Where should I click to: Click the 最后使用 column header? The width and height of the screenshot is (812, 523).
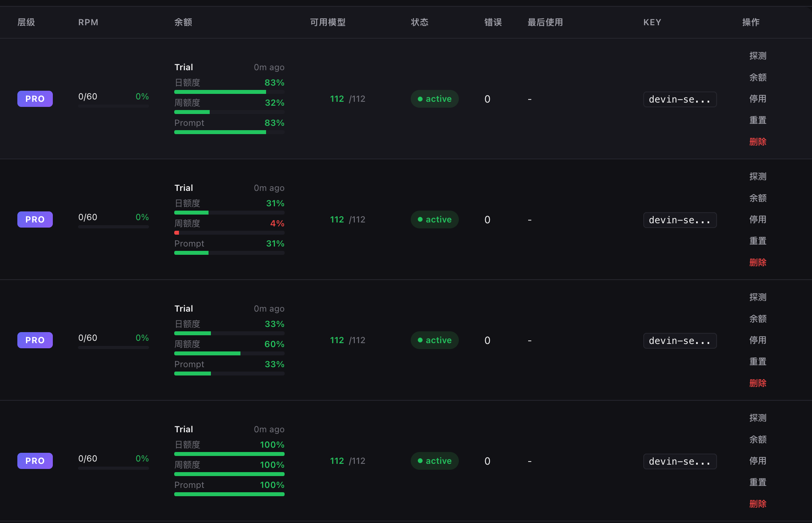point(545,22)
